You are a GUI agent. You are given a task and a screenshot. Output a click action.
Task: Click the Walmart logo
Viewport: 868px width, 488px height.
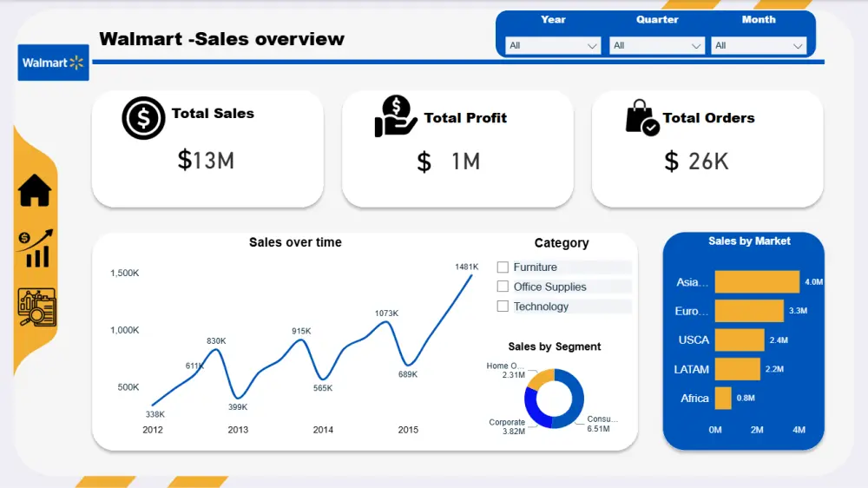coord(53,63)
